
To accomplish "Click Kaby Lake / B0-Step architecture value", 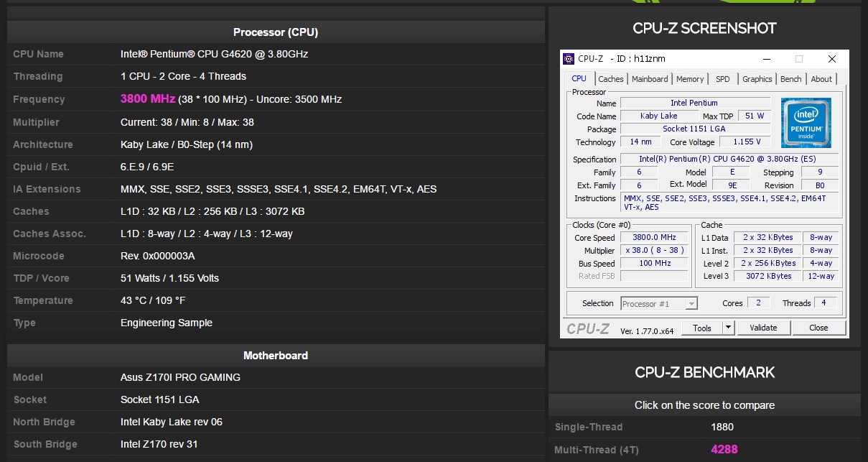I will (x=187, y=144).
